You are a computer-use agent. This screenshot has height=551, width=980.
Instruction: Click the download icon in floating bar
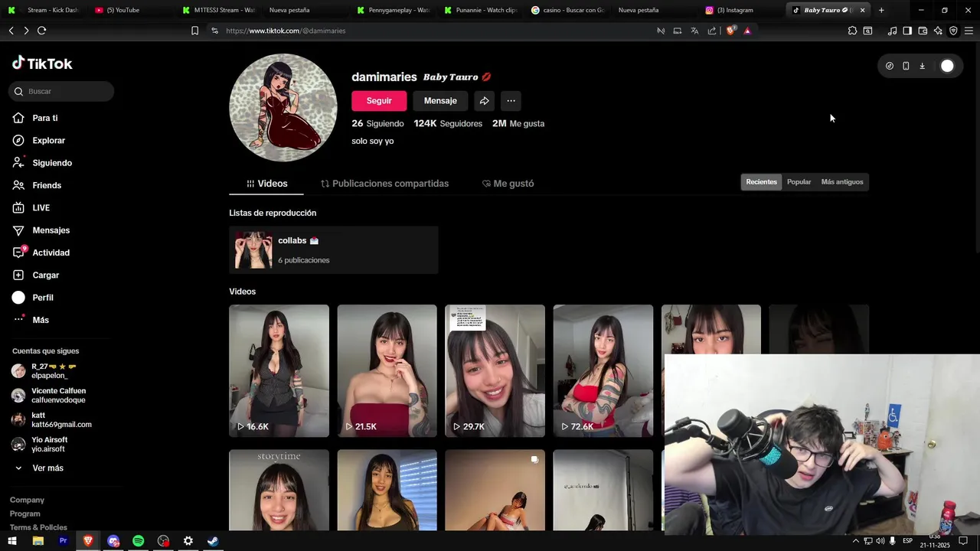tap(922, 66)
